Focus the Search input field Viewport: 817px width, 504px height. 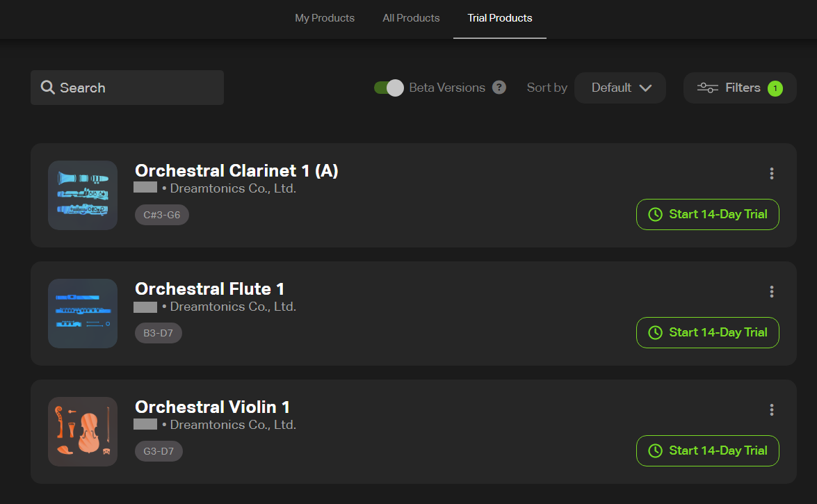pyautogui.click(x=127, y=88)
